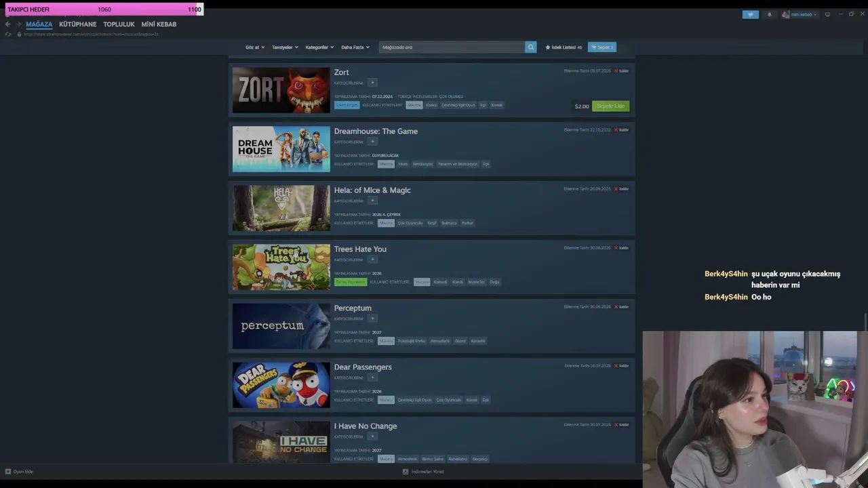Select the Simülasyon tag on Dreamhouse
Image resolution: width=868 pixels, height=488 pixels.
[422, 164]
